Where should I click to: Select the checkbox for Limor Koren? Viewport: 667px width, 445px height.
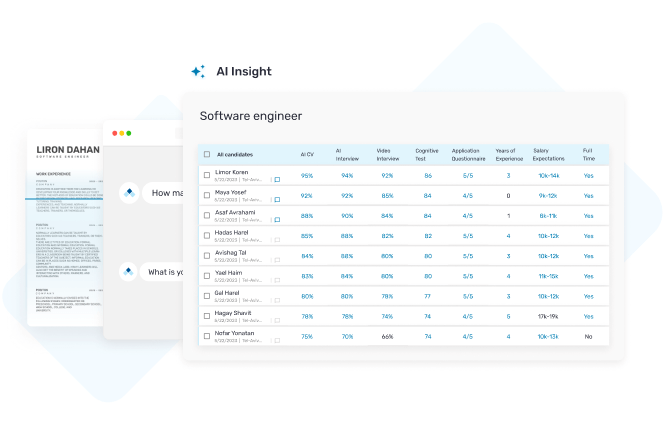point(207,175)
